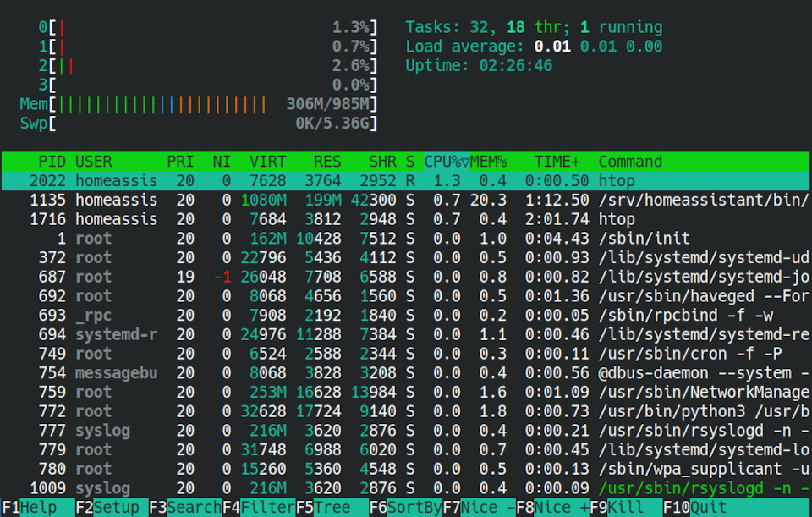Click F7 Nice - to lower niceness
Viewport: 812px width, 517px height.
[480, 507]
